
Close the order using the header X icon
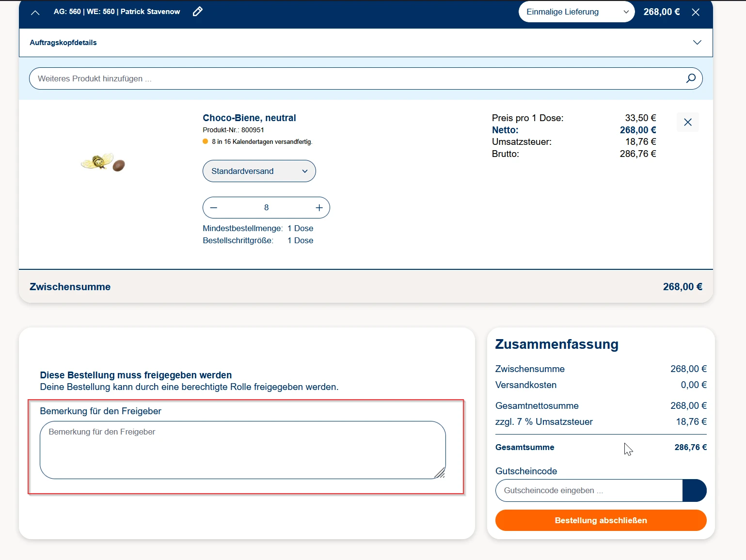(696, 12)
